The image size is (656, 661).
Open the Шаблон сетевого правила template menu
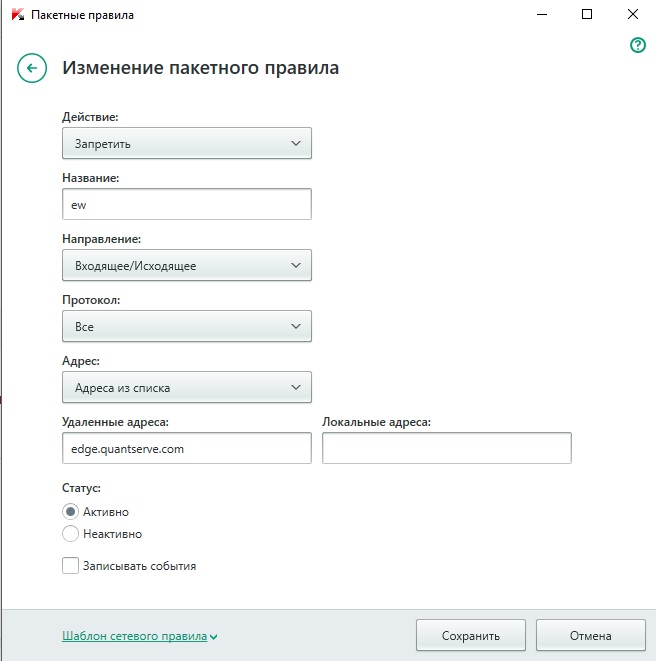134,636
